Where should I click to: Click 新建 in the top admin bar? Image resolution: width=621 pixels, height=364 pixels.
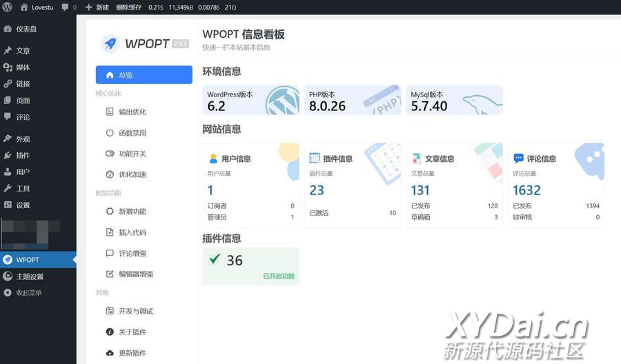point(97,7)
